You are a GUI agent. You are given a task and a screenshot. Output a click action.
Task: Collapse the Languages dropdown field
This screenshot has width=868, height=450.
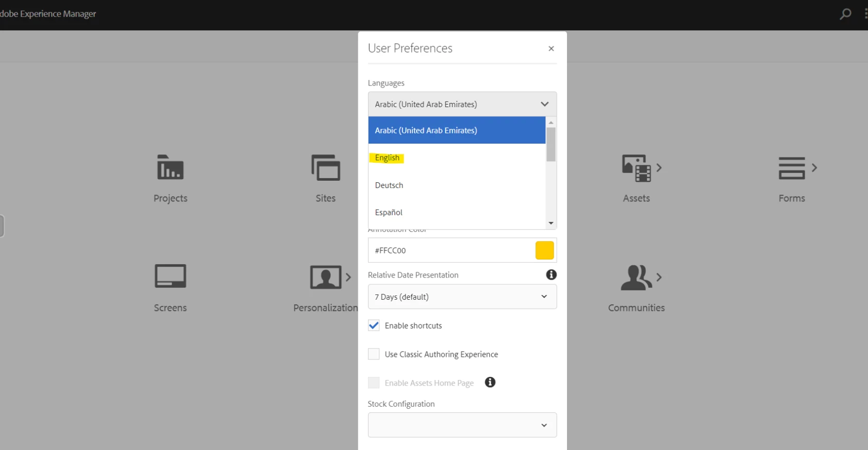[x=462, y=104]
